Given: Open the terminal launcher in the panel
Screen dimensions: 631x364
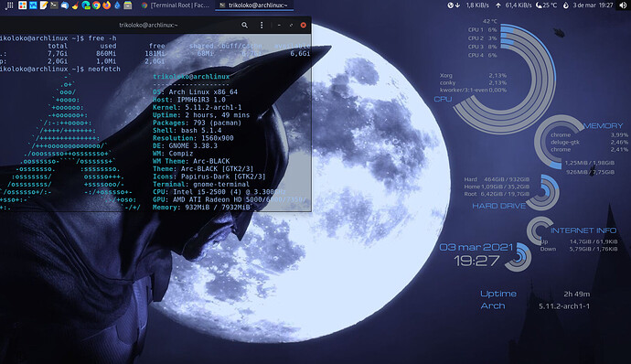Looking at the screenshot, I should pyautogui.click(x=54, y=5).
